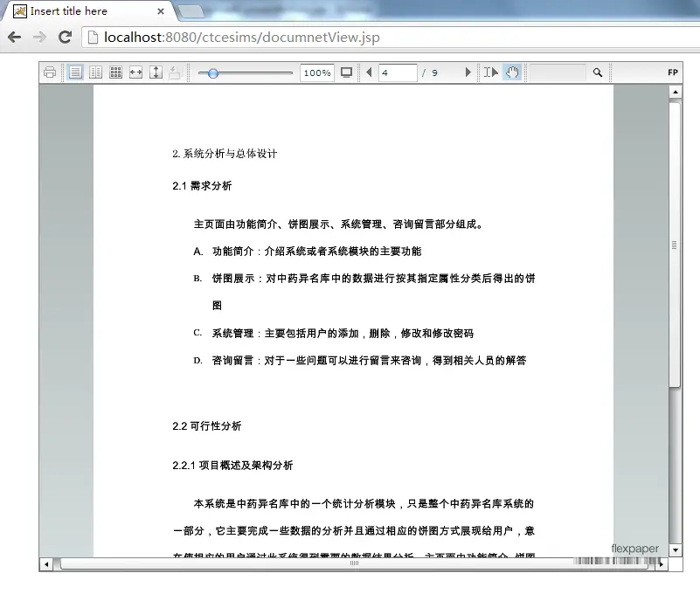Click vertical scrollbar down arrow
Viewport: 700px width, 608px height.
[675, 550]
